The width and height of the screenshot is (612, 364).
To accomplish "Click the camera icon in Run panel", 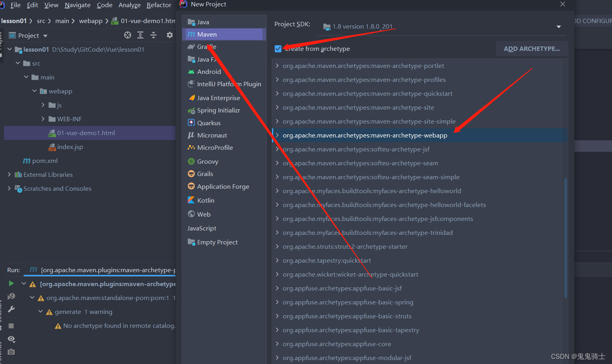I will [11, 352].
